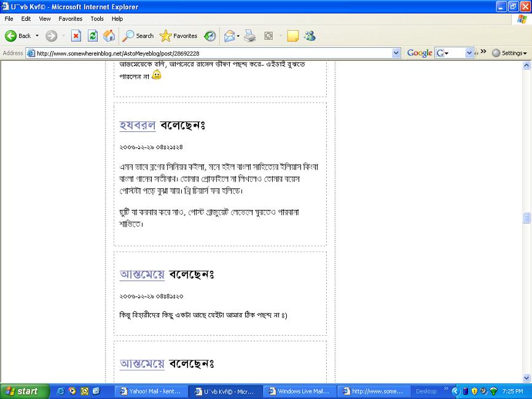Print the page with printer icon
The width and height of the screenshot is (532, 399).
tap(250, 36)
